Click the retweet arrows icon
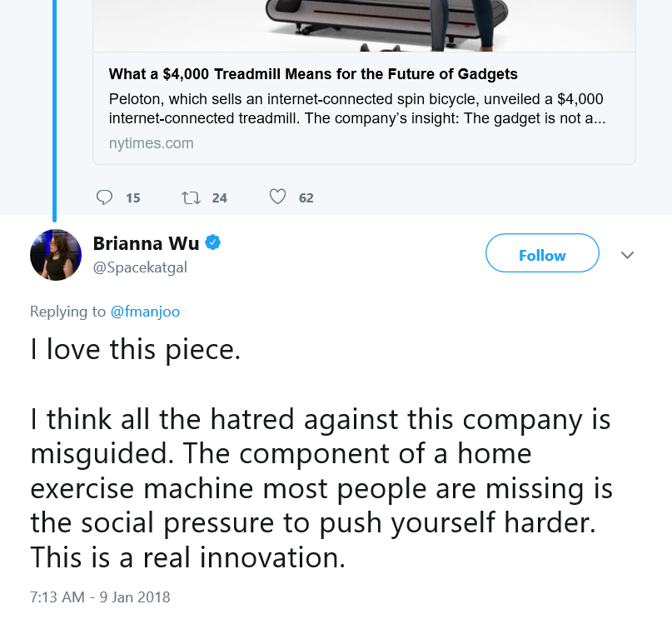 [191, 197]
